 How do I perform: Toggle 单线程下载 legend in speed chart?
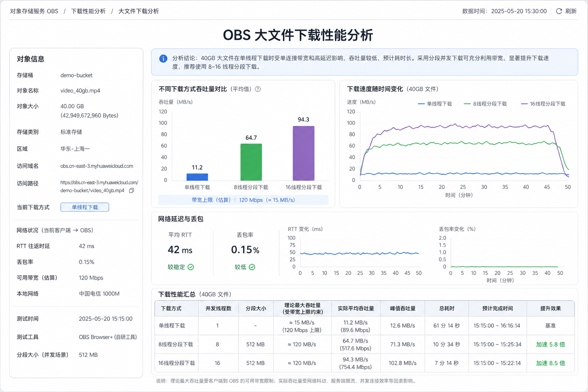click(x=435, y=104)
